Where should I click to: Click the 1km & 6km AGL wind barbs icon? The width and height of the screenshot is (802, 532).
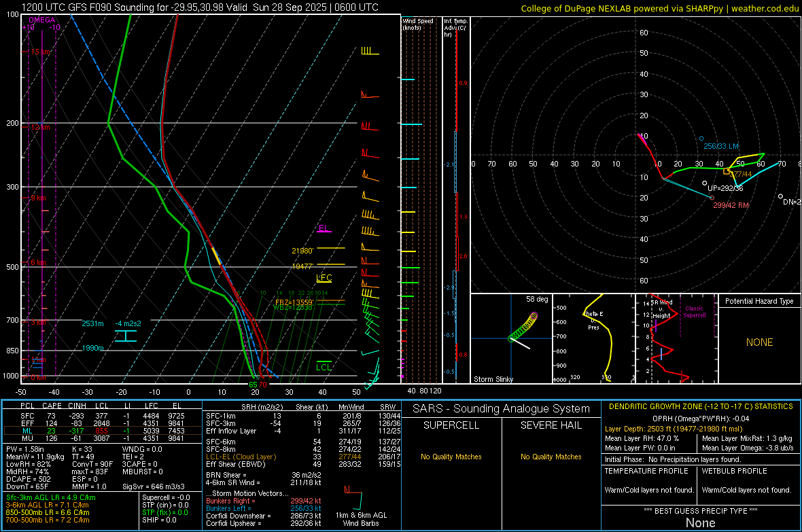[x=353, y=498]
